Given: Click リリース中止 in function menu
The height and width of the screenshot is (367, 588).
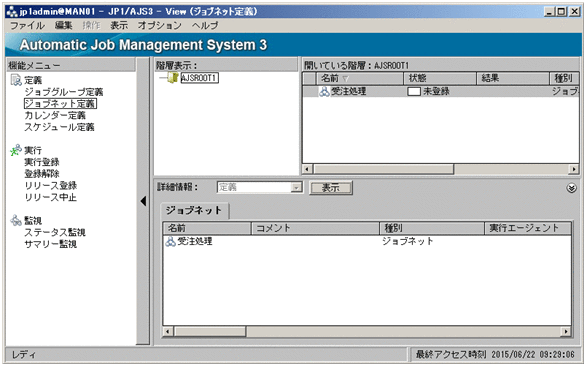Looking at the screenshot, I should [x=51, y=197].
